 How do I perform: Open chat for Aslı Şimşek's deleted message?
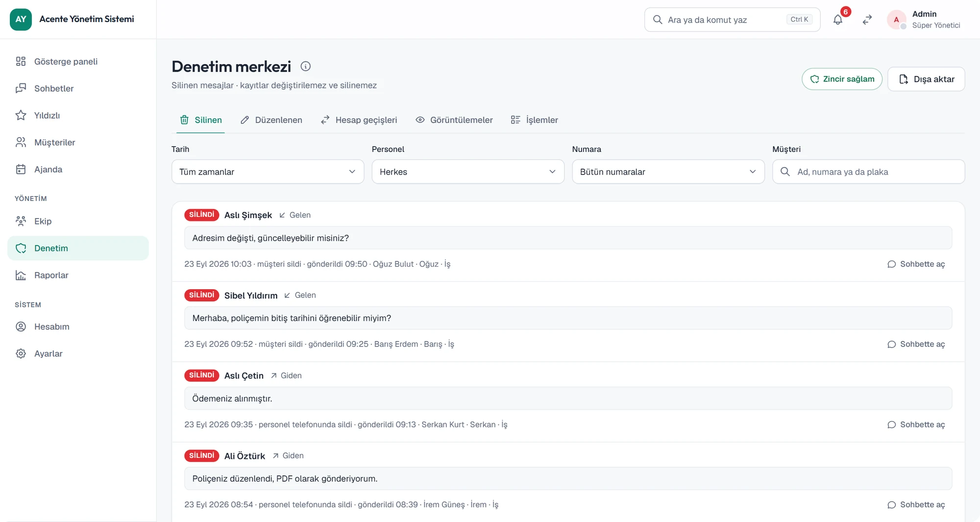coord(916,264)
